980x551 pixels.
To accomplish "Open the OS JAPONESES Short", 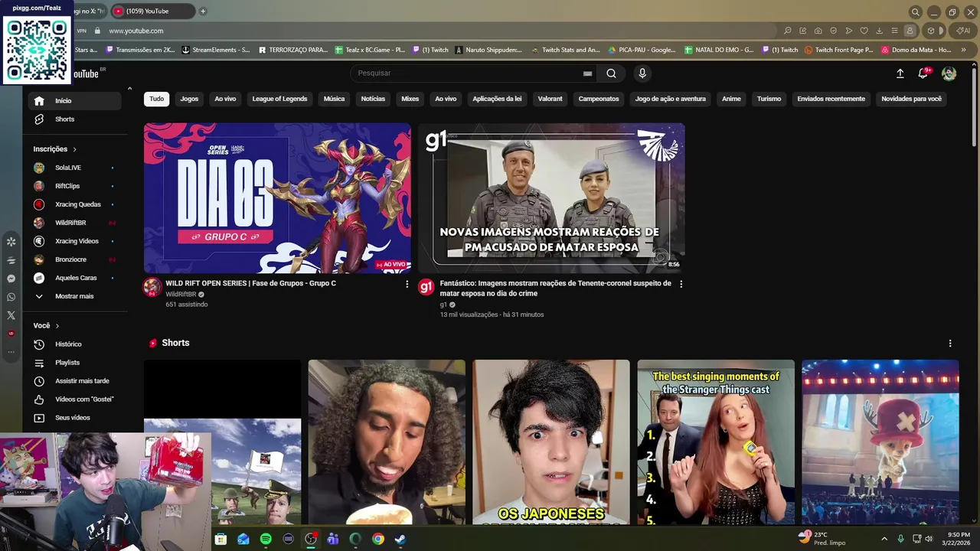I will tap(551, 442).
